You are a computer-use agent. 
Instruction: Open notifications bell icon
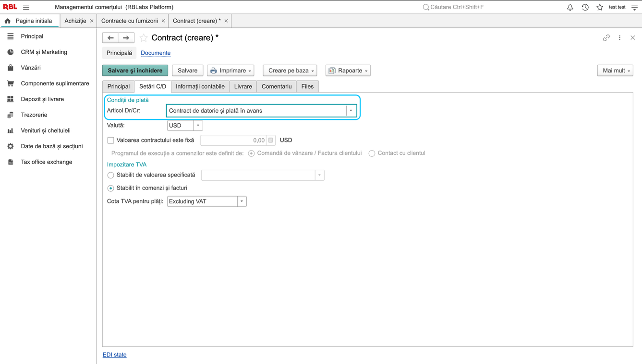[x=570, y=7]
